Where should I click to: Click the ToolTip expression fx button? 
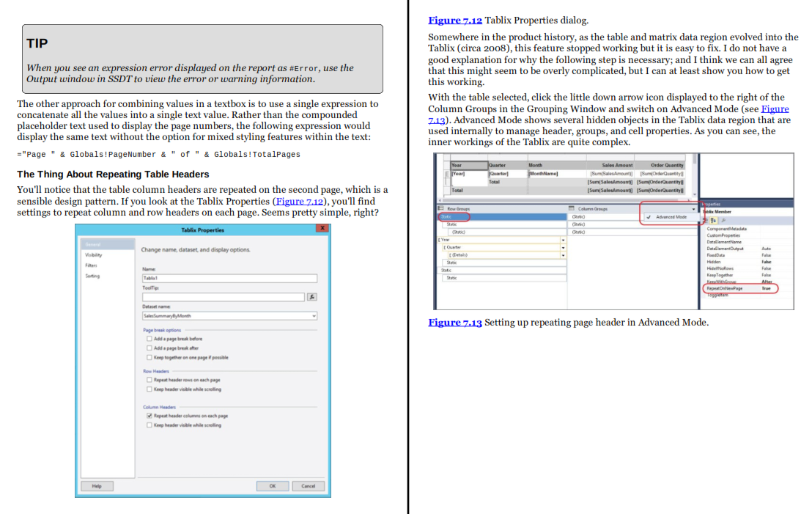click(x=311, y=297)
